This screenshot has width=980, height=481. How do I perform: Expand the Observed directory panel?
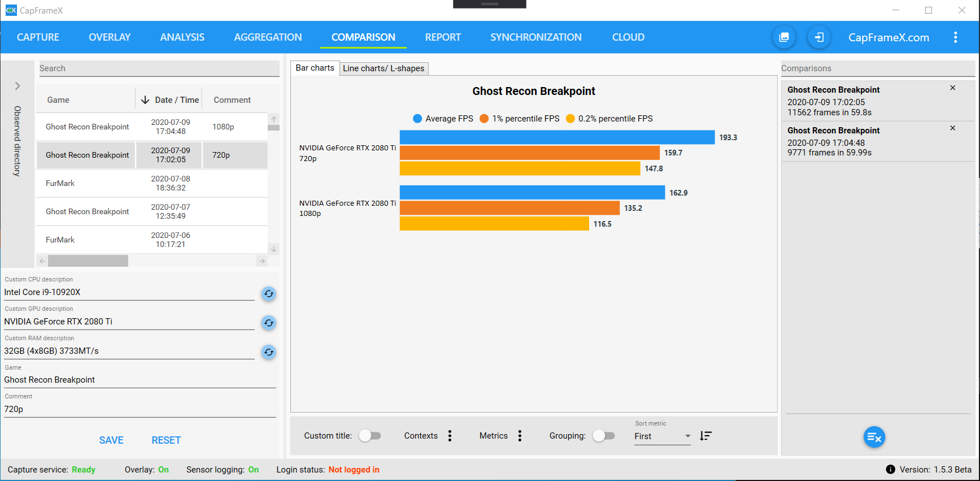tap(18, 86)
